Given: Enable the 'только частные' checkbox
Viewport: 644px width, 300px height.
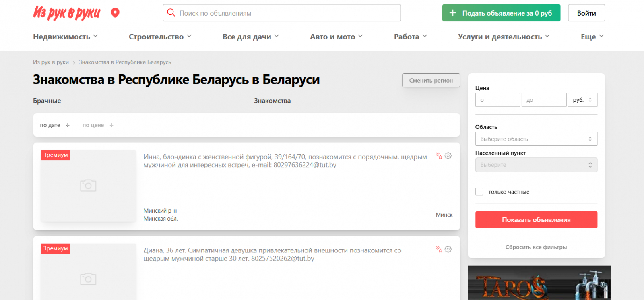Looking at the screenshot, I should click(x=479, y=192).
